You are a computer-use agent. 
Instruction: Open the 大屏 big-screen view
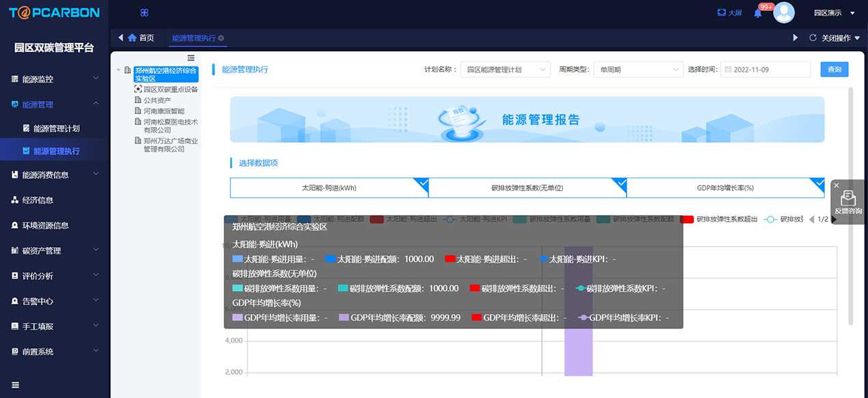729,13
